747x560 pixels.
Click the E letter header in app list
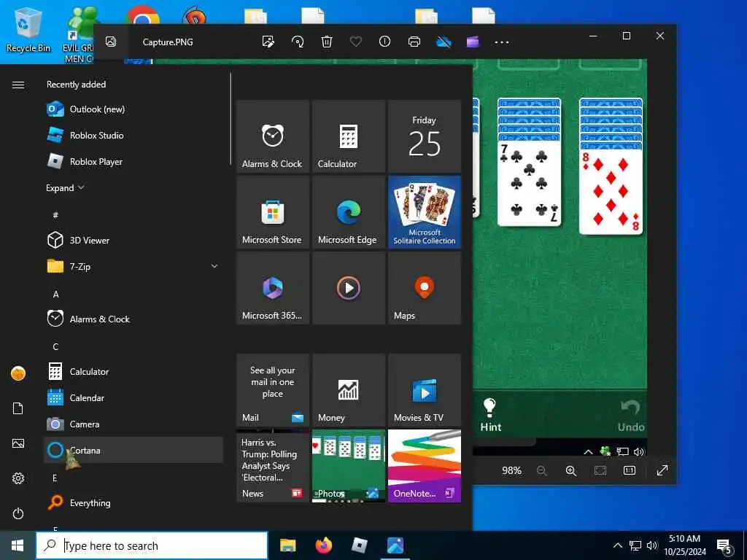[55, 478]
